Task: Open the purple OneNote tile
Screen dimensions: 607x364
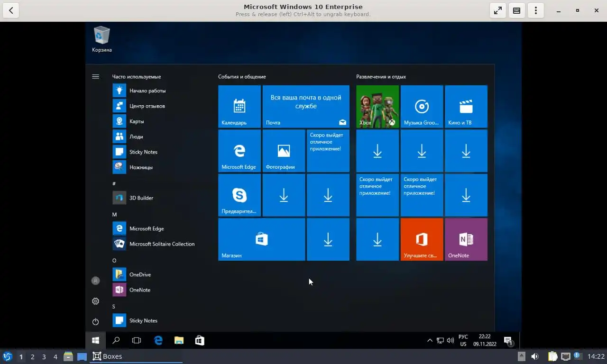Action: coord(466,239)
